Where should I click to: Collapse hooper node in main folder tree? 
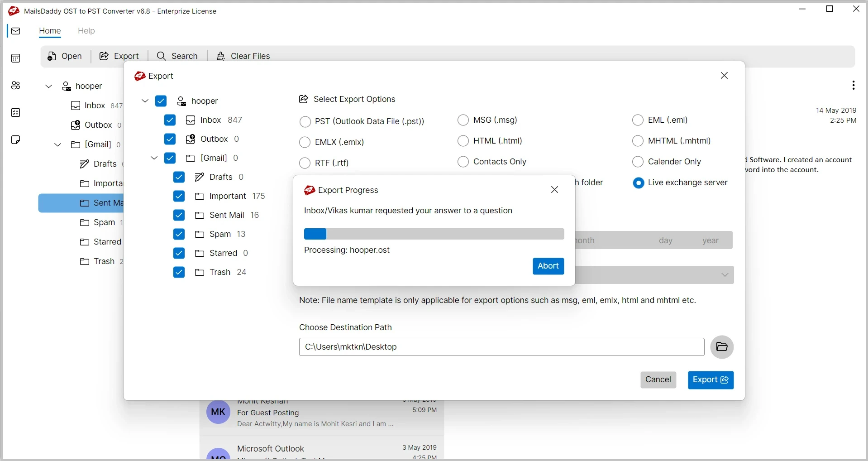[49, 86]
